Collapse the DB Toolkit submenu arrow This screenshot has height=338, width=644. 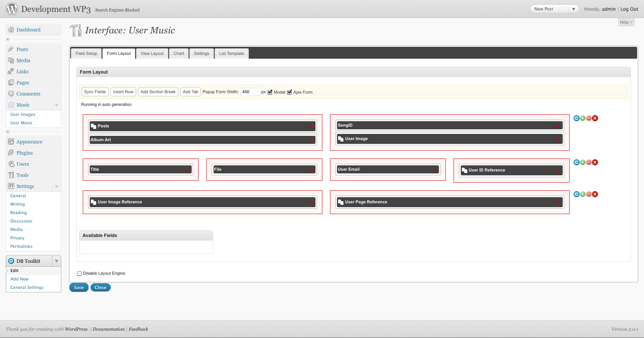coord(57,261)
